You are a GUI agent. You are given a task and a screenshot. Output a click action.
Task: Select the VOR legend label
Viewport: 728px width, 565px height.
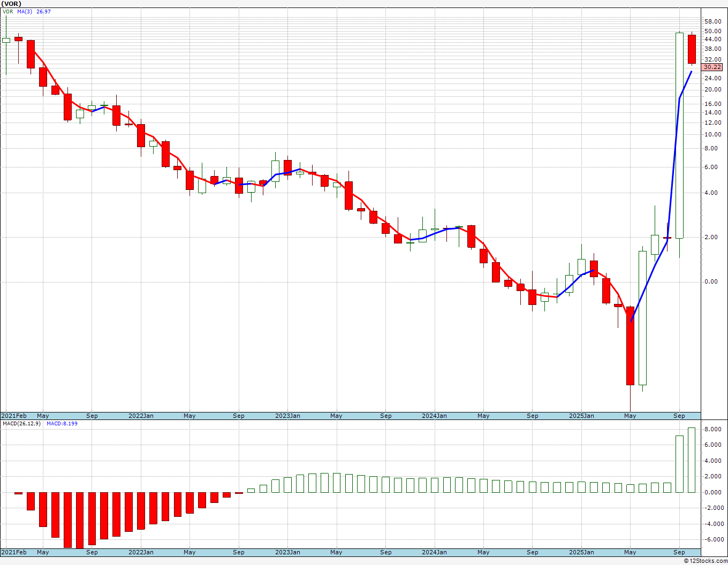coord(7,11)
